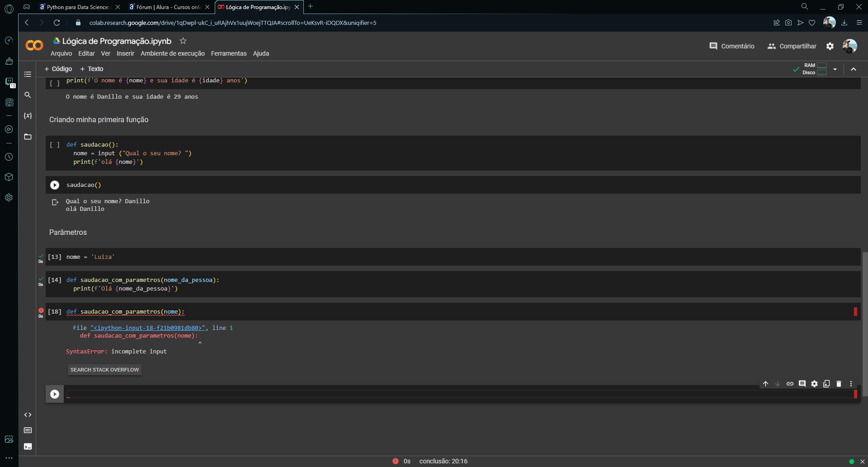Open the Inserir menu
This screenshot has width=868, height=467.
tap(125, 53)
